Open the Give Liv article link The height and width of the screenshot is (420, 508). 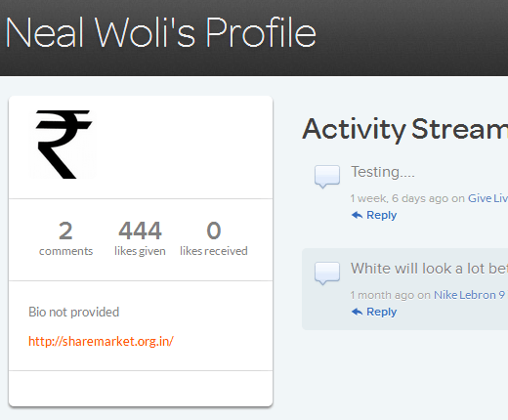[x=487, y=198]
